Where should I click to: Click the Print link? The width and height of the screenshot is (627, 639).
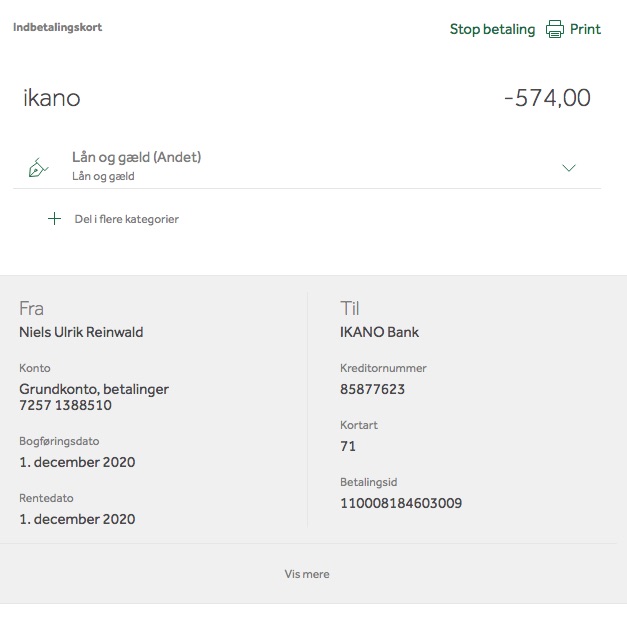point(585,29)
